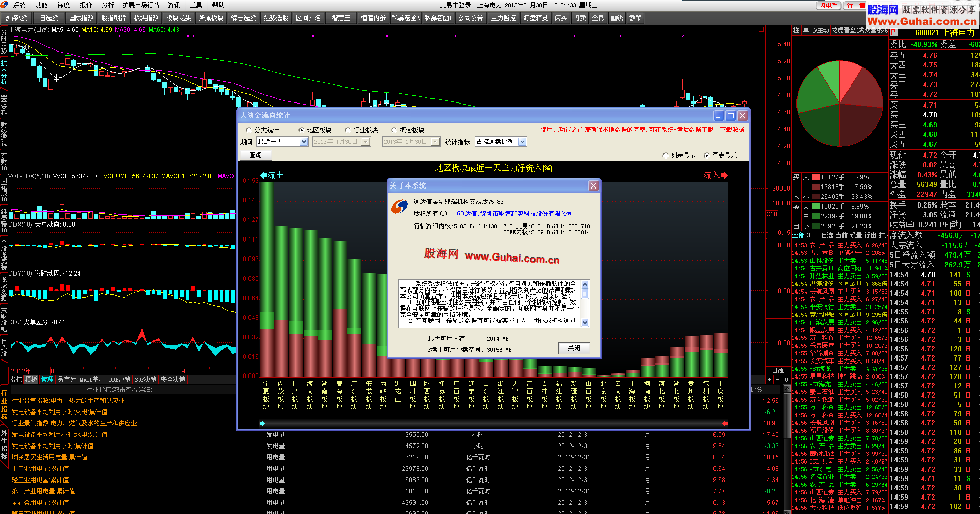Screen dimensions: 980x514
Task: Select the DDE决策 template tab
Action: [120, 380]
